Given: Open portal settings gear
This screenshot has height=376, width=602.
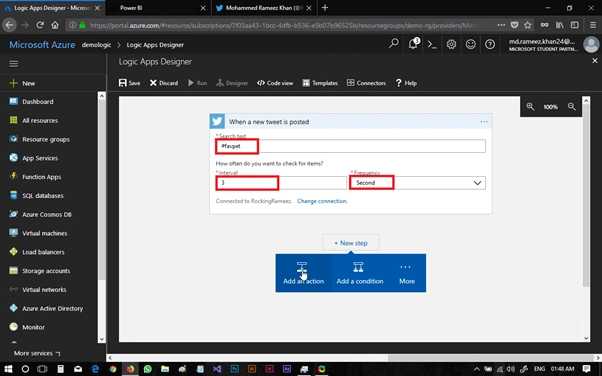Looking at the screenshot, I should 452,44.
